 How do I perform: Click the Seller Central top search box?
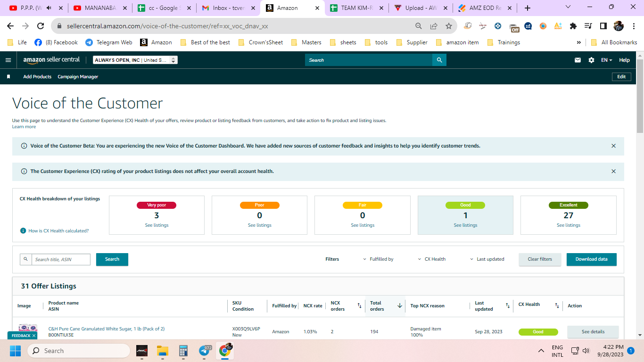tap(369, 60)
